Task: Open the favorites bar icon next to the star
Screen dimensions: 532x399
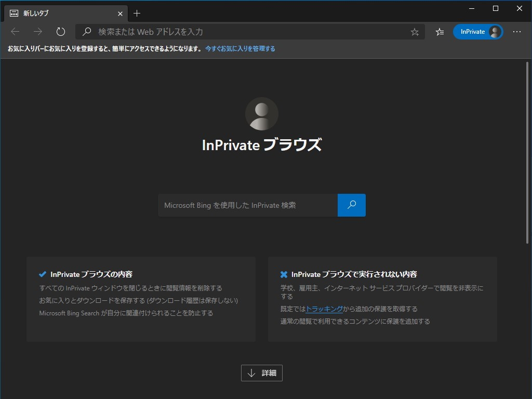Action: point(439,32)
